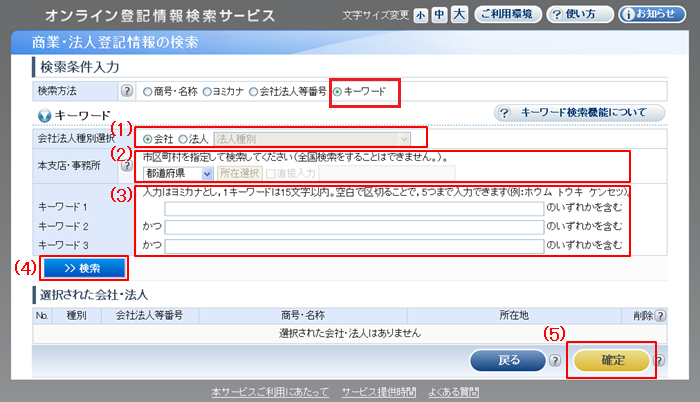The image size is (700, 402).
Task: Open the 都道府県 dropdown
Action: [x=178, y=173]
